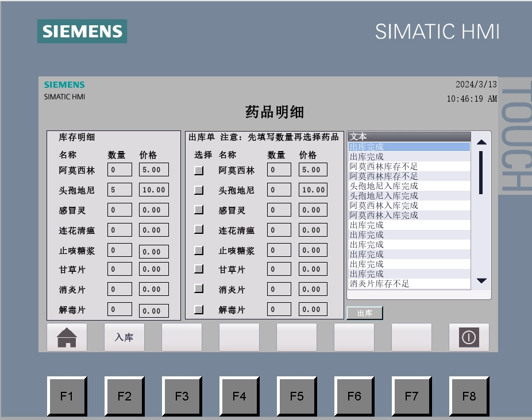Click the F4 function key
Viewport: 532px width, 420px height.
tap(239, 396)
